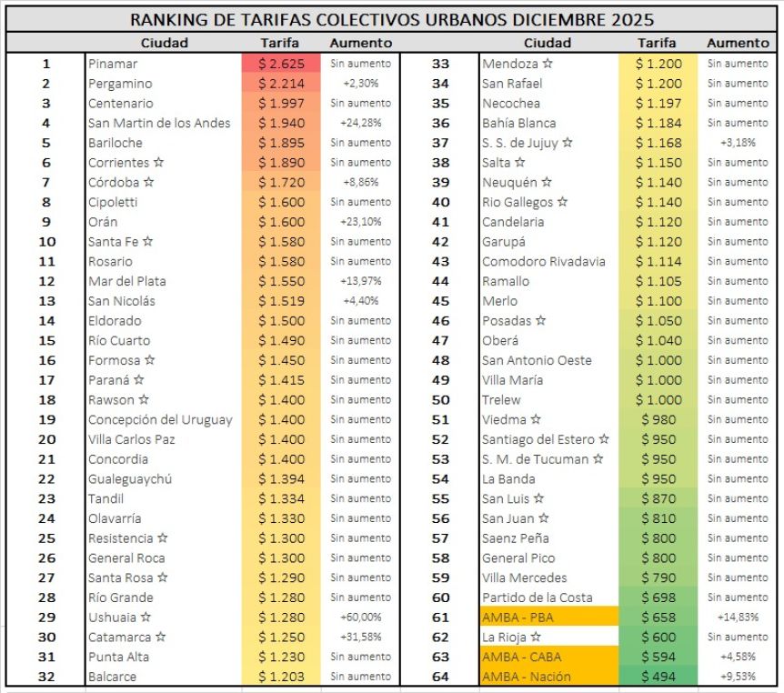The height and width of the screenshot is (693, 784).
Task: Click Pinamar's red $2.625 tariff cell
Action: tap(280, 64)
